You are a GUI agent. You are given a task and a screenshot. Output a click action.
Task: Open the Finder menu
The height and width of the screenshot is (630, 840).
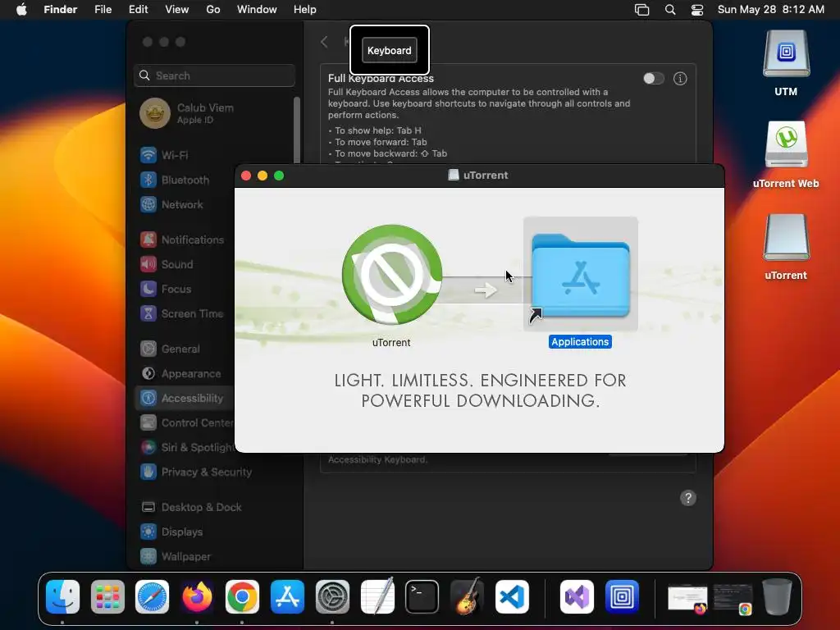pyautogui.click(x=61, y=10)
